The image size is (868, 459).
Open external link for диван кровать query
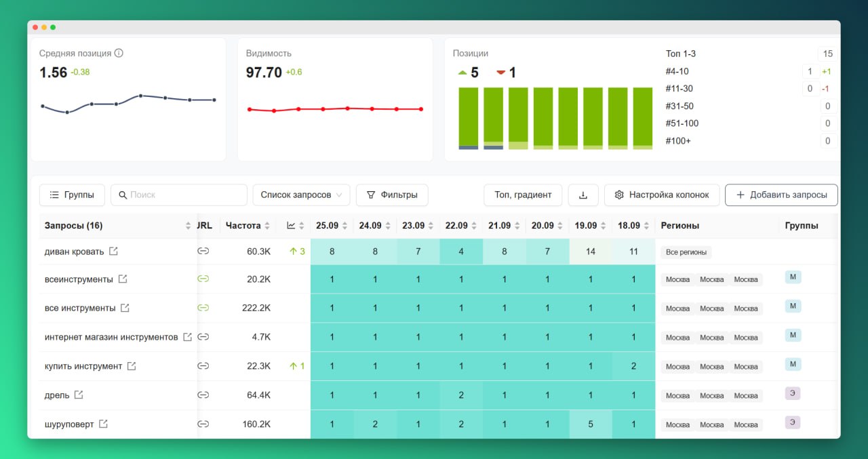click(114, 252)
